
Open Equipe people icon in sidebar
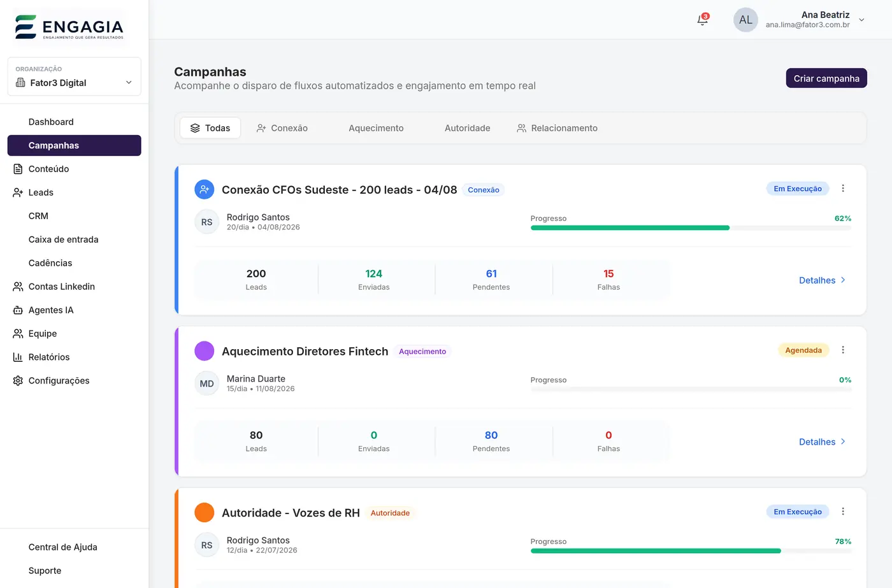(18, 334)
